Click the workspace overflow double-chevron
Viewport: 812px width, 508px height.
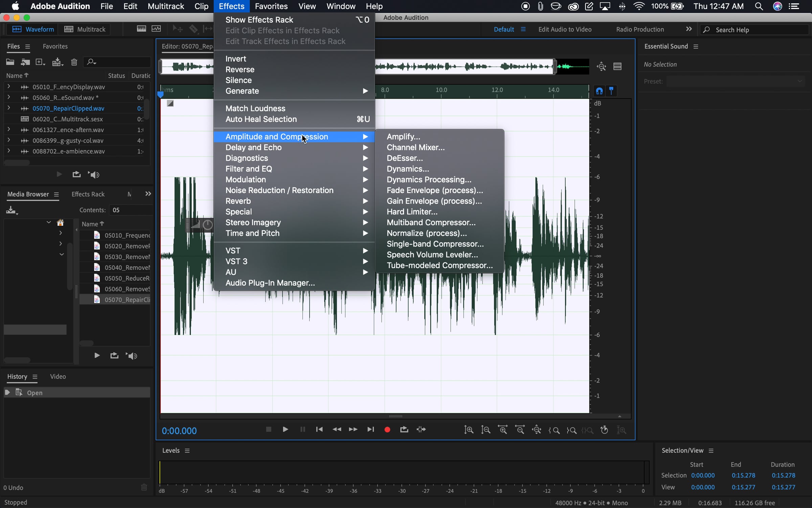[x=689, y=29]
